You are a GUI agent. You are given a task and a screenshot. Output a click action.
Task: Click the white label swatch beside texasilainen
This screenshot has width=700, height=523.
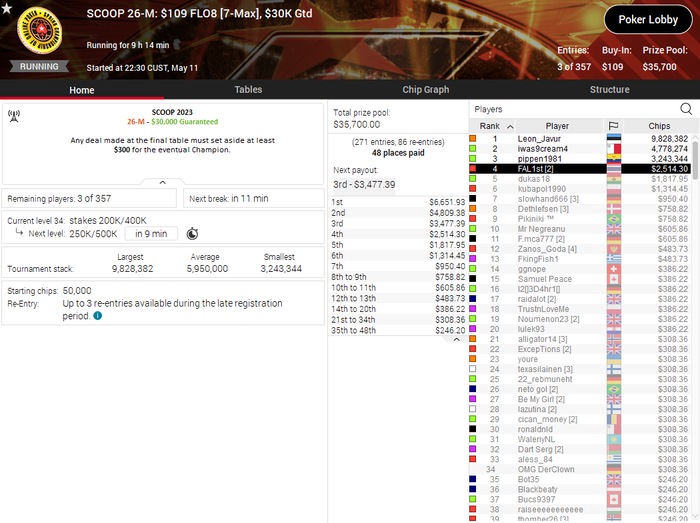point(472,369)
